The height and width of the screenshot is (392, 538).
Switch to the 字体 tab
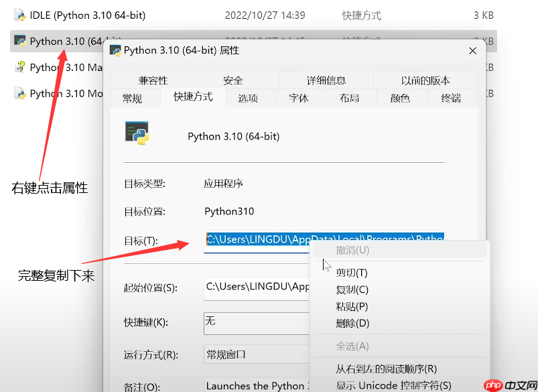(x=299, y=99)
